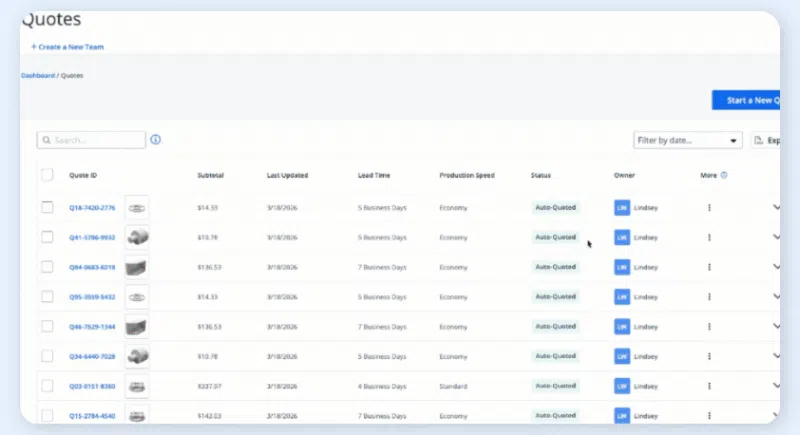Open more actions menu for quote Q41-5786-9932
The height and width of the screenshot is (435, 800).
coord(709,237)
